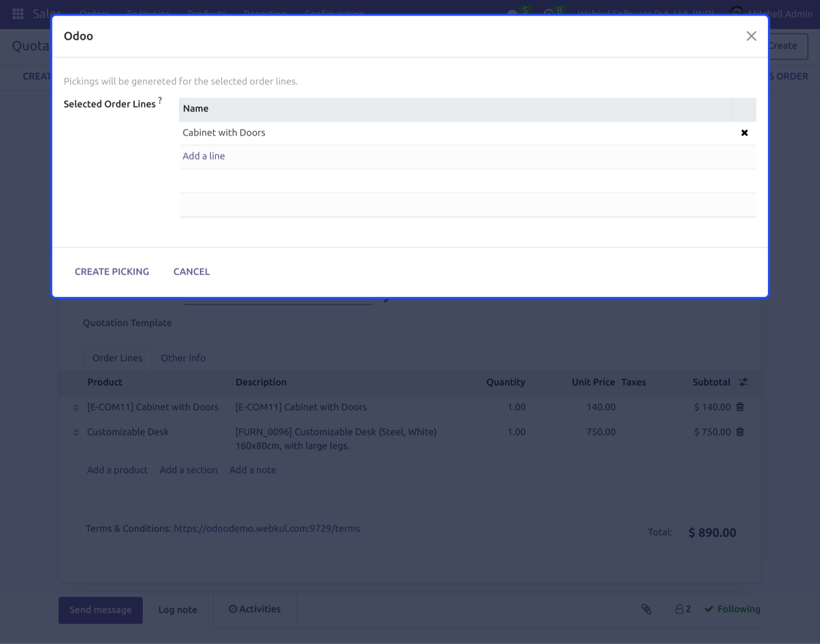The width and height of the screenshot is (820, 644).
Task: Open help tooltip for Selected Order Lines
Action: point(160,100)
